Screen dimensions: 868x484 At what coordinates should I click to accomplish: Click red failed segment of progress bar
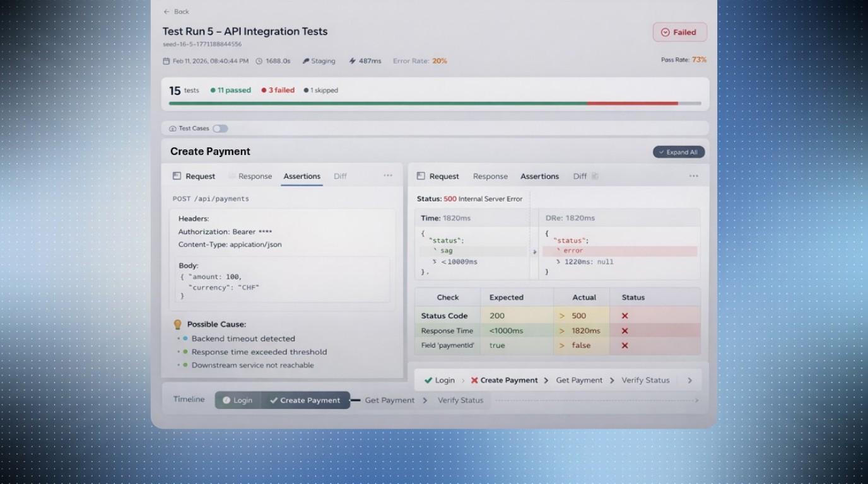pyautogui.click(x=633, y=103)
